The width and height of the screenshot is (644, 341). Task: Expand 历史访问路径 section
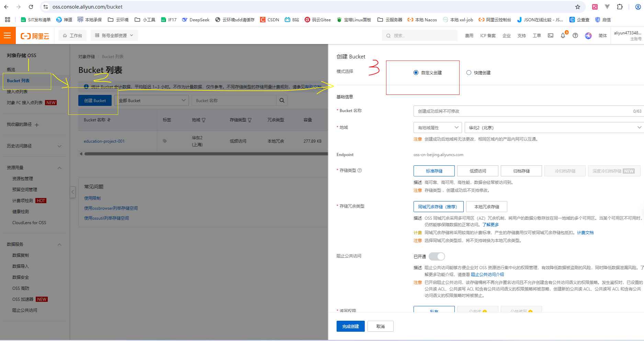pos(59,146)
